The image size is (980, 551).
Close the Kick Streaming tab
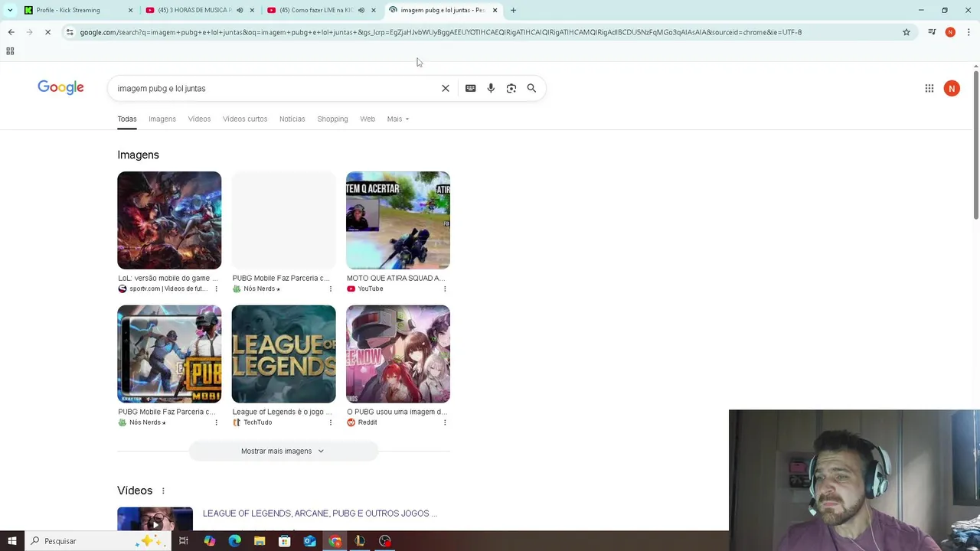[130, 10]
